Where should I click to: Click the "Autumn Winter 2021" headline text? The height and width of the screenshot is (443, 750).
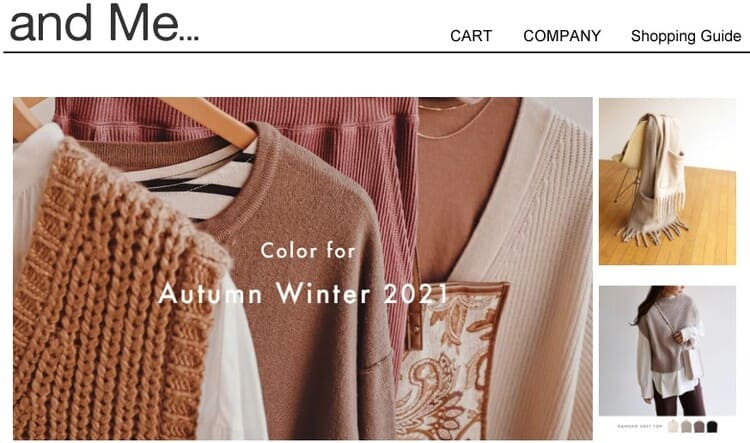tap(303, 293)
